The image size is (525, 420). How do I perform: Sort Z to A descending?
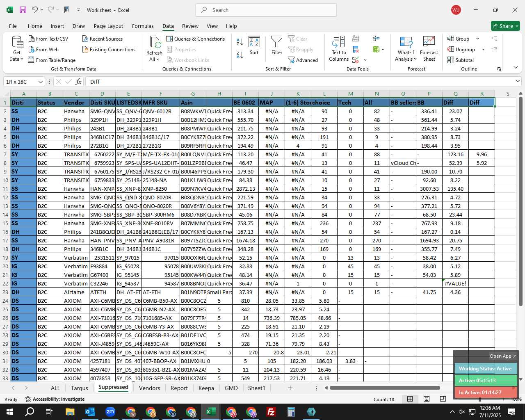point(240,55)
